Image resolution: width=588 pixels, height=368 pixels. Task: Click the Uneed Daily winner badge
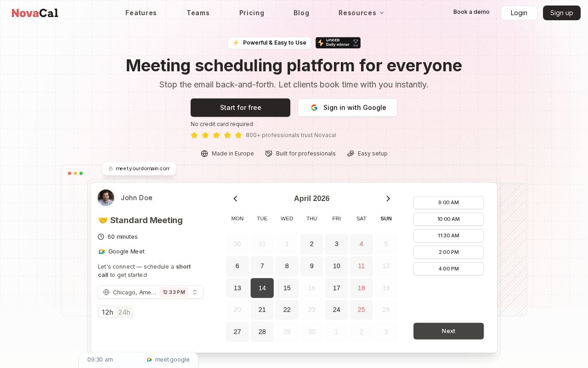point(338,43)
